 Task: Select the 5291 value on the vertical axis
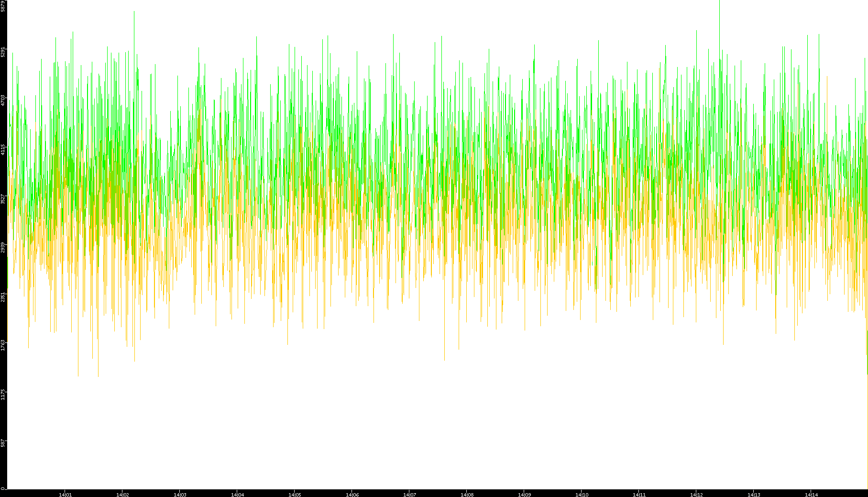coord(3,52)
